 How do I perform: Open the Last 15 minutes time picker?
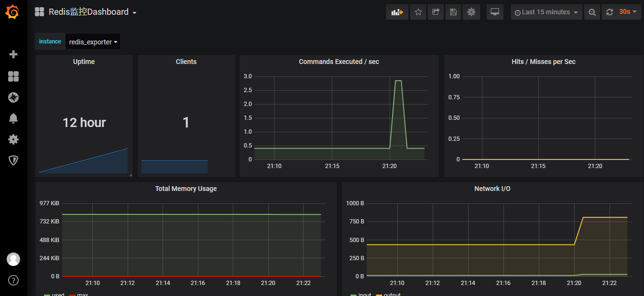click(x=546, y=12)
